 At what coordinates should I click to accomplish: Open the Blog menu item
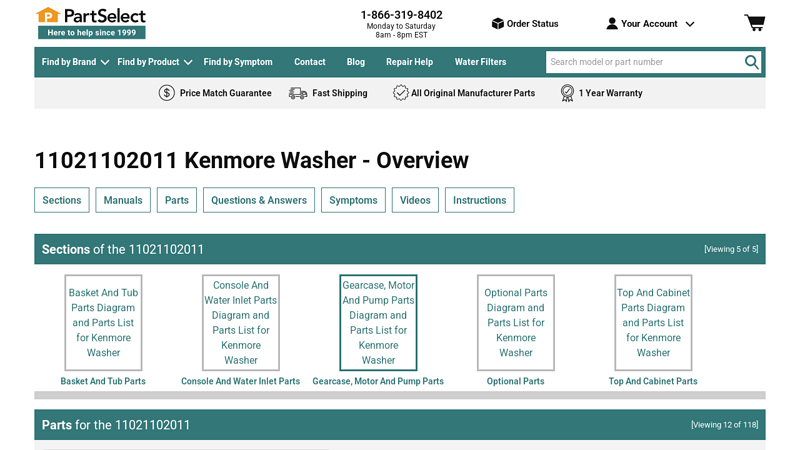click(356, 62)
